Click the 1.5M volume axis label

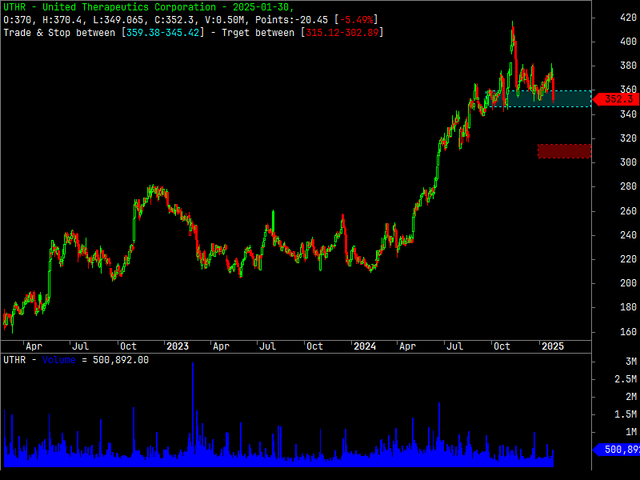tap(626, 414)
